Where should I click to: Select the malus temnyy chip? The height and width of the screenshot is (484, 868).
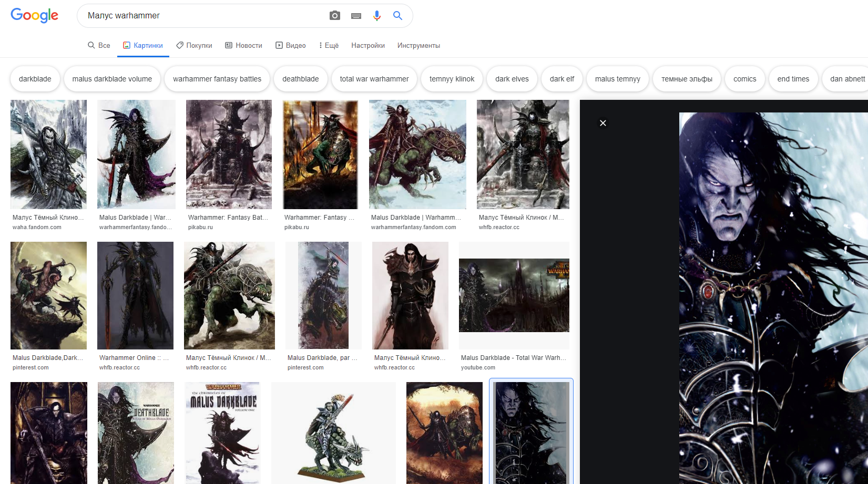pyautogui.click(x=618, y=79)
